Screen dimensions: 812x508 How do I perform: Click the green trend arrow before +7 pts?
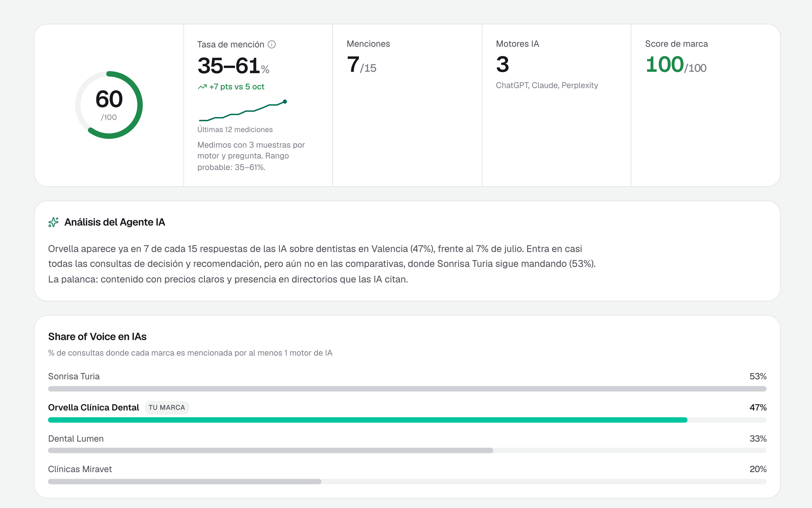point(202,87)
